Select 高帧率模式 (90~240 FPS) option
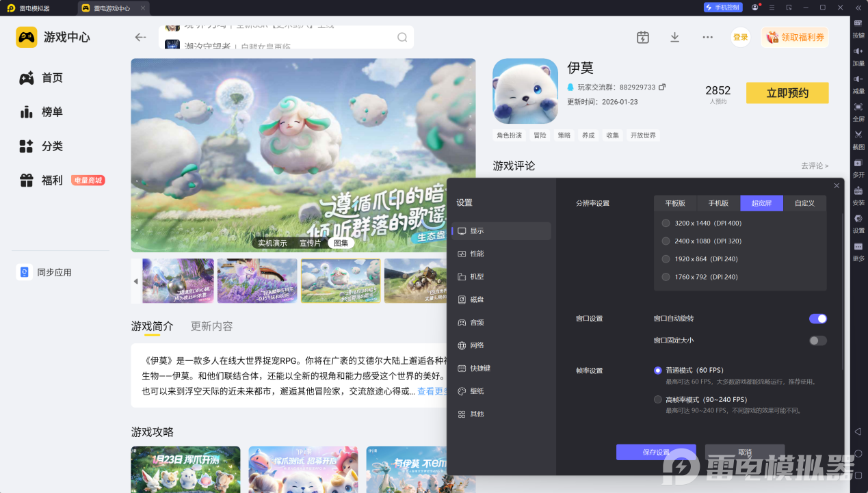The height and width of the screenshot is (493, 868). tap(658, 399)
